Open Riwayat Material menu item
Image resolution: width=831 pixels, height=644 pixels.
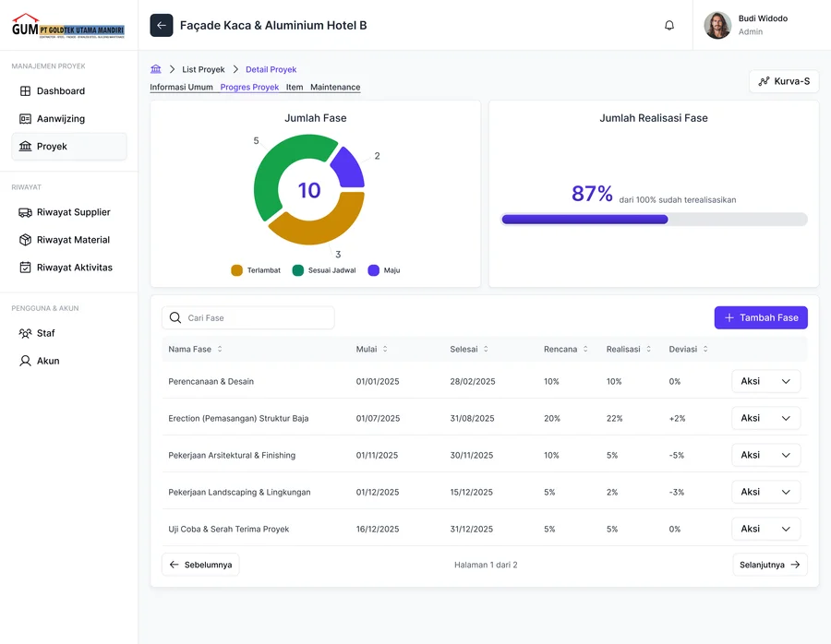coord(69,240)
